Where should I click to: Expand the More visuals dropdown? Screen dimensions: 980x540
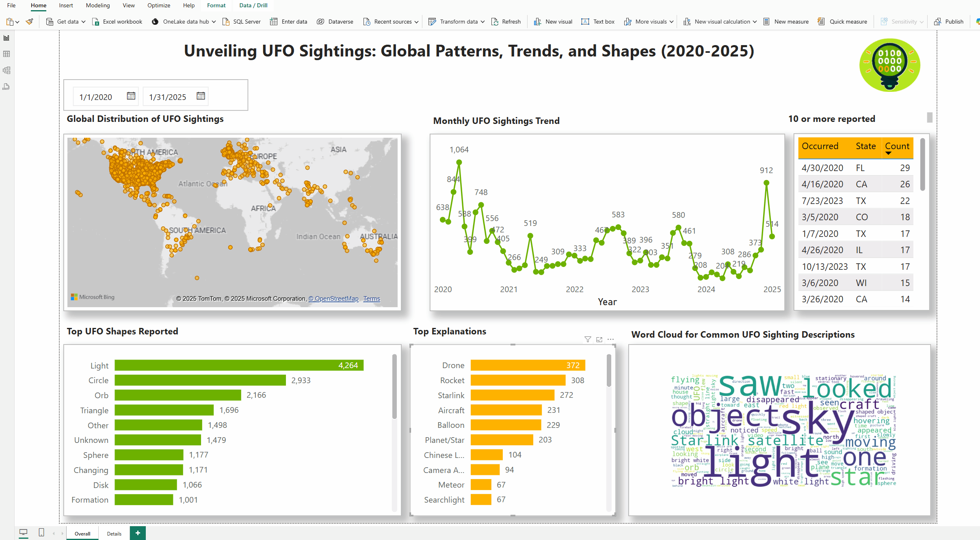tap(671, 22)
